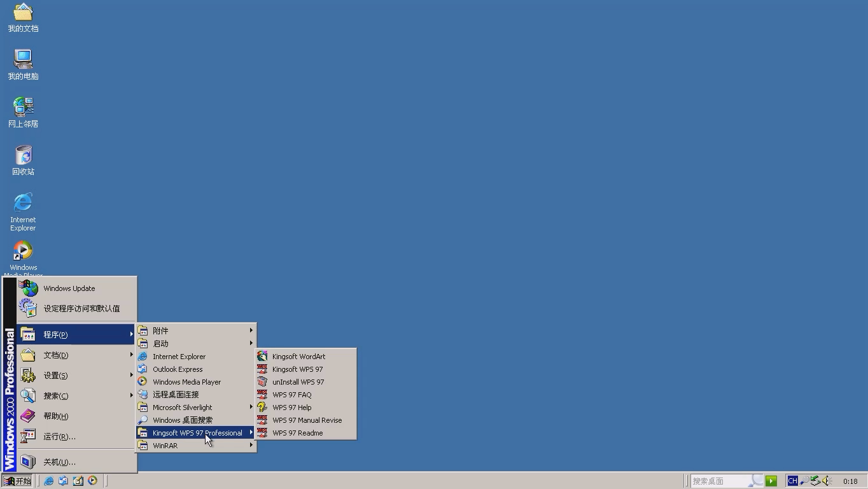The image size is (868, 489).
Task: Expand the 启动 program folder
Action: 196,343
